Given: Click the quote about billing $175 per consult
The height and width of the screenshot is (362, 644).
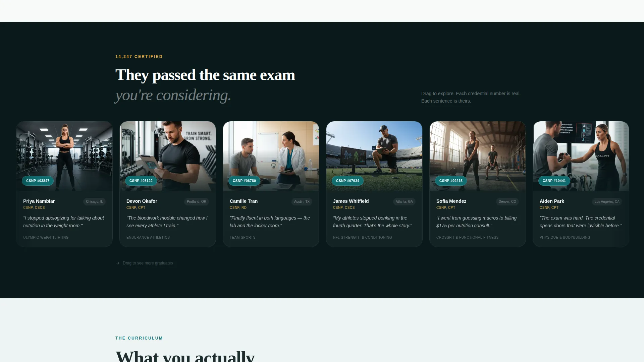Looking at the screenshot, I should pos(477,222).
